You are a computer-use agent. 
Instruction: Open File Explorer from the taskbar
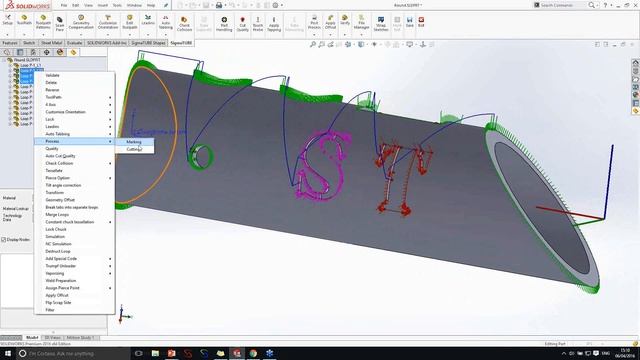(x=155, y=353)
